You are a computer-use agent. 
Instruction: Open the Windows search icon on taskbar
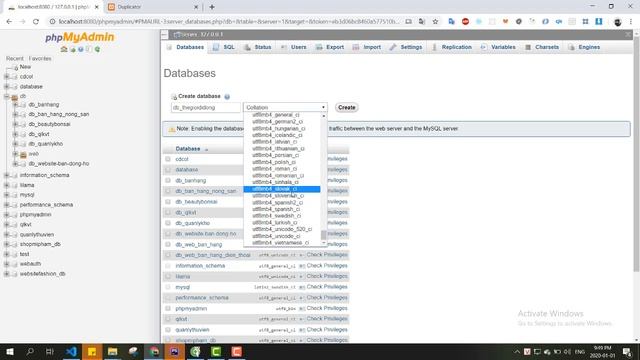click(x=30, y=351)
